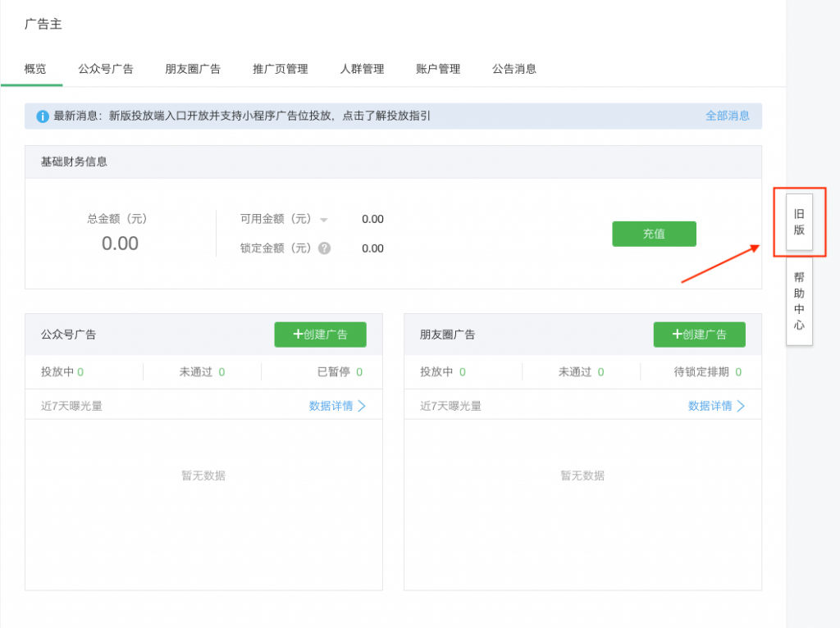Open the question mark help icon beside 锁定金额

click(x=324, y=248)
